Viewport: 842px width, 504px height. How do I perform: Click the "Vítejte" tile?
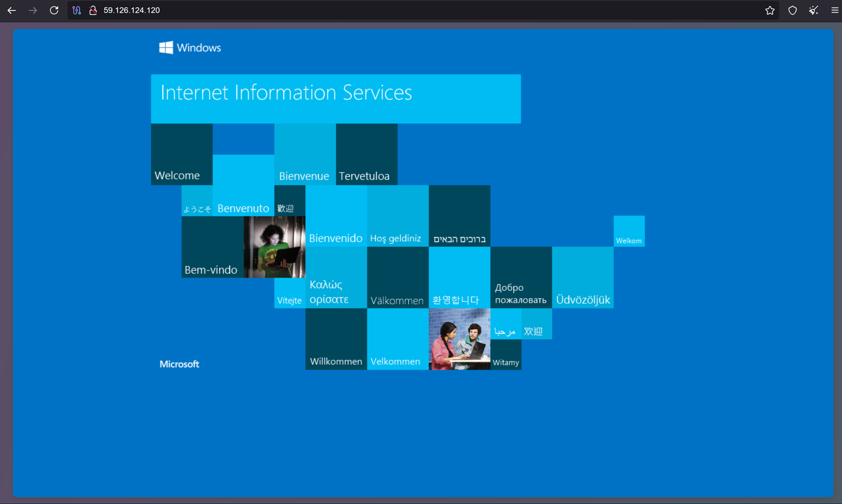click(x=290, y=293)
